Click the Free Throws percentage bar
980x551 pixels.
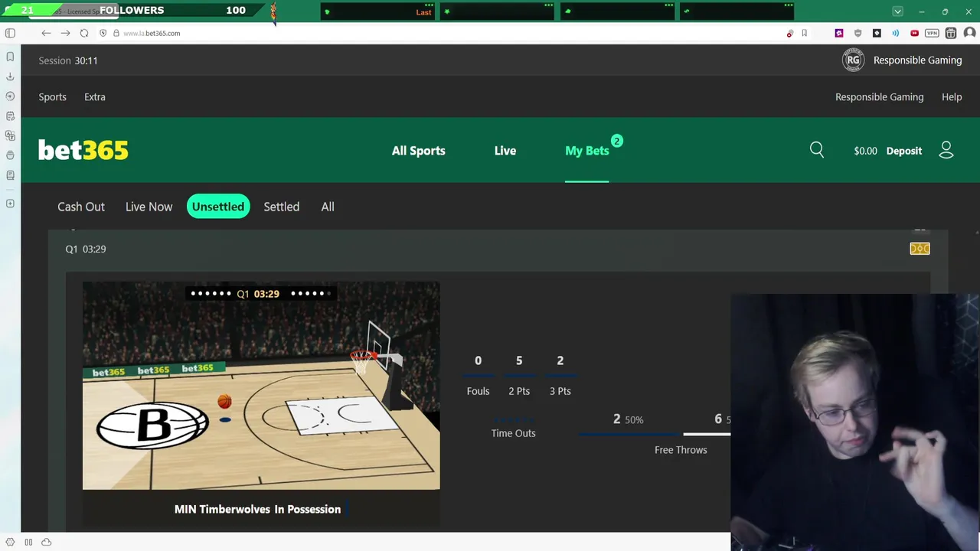655,435
